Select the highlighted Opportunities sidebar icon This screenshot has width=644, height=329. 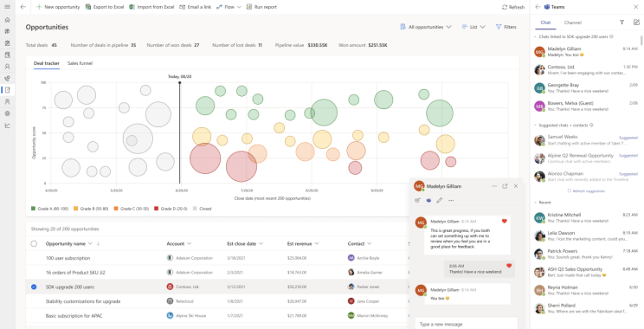[7, 90]
